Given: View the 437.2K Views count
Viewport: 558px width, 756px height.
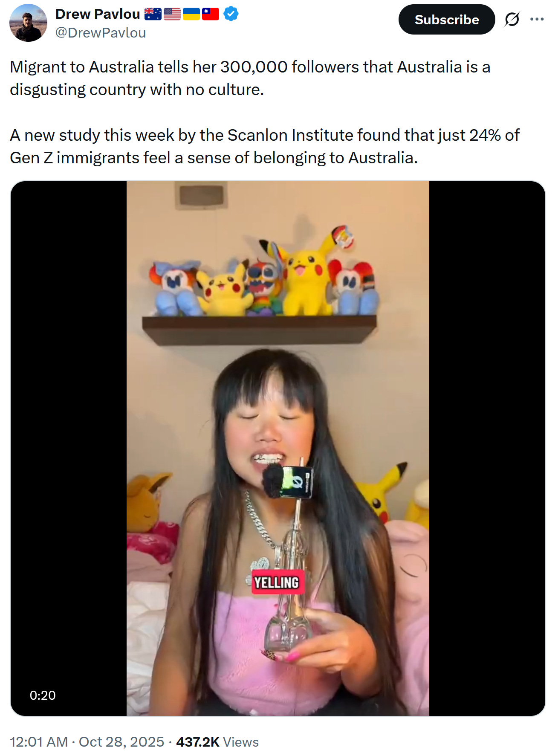Looking at the screenshot, I should click(x=217, y=742).
